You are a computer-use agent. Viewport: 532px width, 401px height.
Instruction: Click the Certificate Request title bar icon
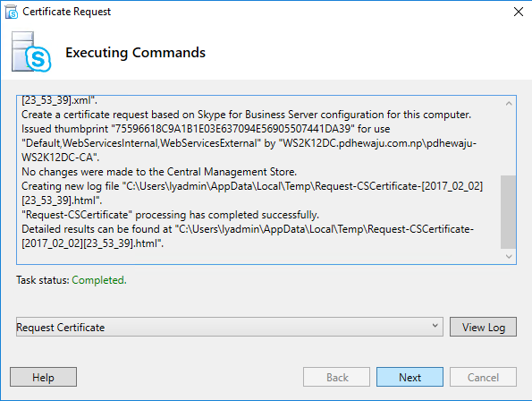(12, 12)
